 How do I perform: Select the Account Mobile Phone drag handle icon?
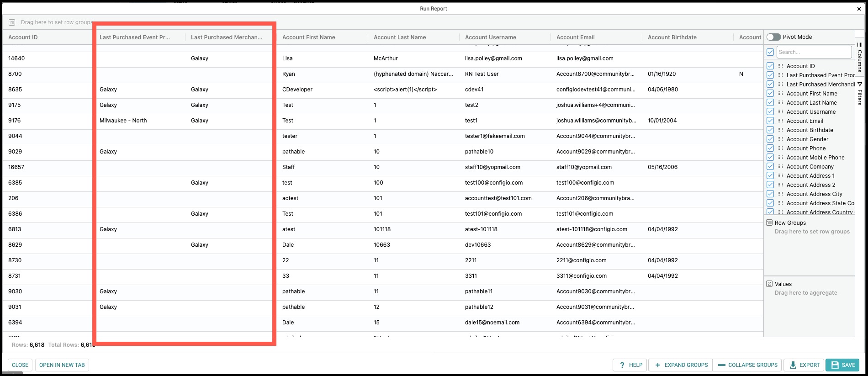click(x=780, y=158)
